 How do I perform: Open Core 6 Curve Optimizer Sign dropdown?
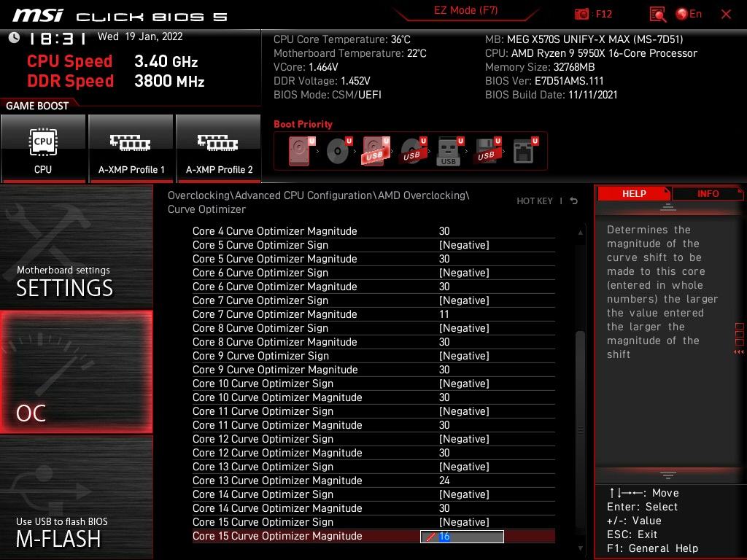click(x=464, y=273)
